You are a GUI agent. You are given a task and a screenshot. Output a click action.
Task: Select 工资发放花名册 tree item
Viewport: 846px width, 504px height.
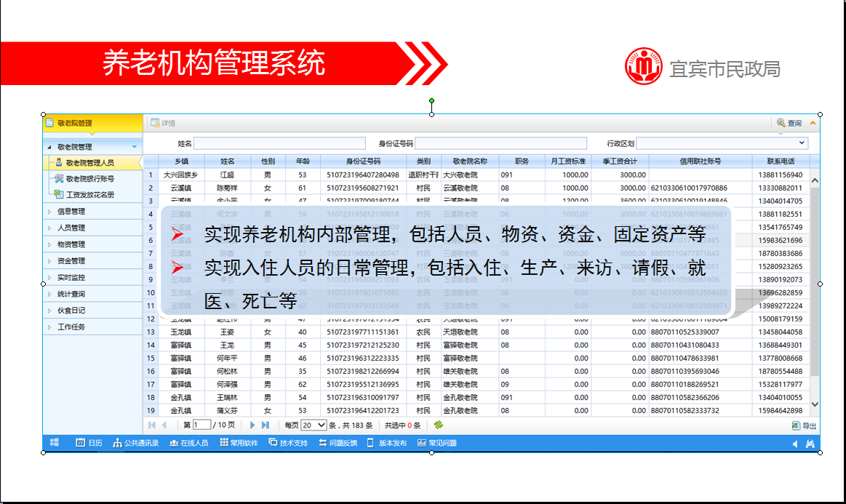pyautogui.click(x=89, y=195)
